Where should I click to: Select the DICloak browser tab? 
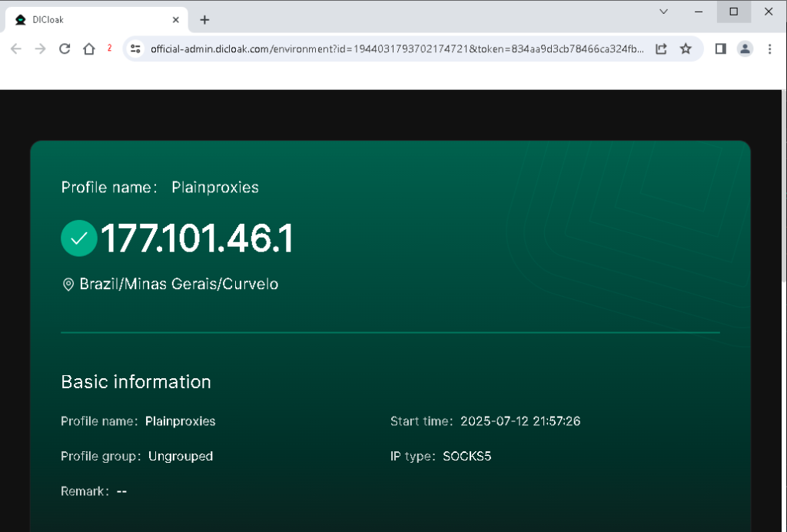96,20
